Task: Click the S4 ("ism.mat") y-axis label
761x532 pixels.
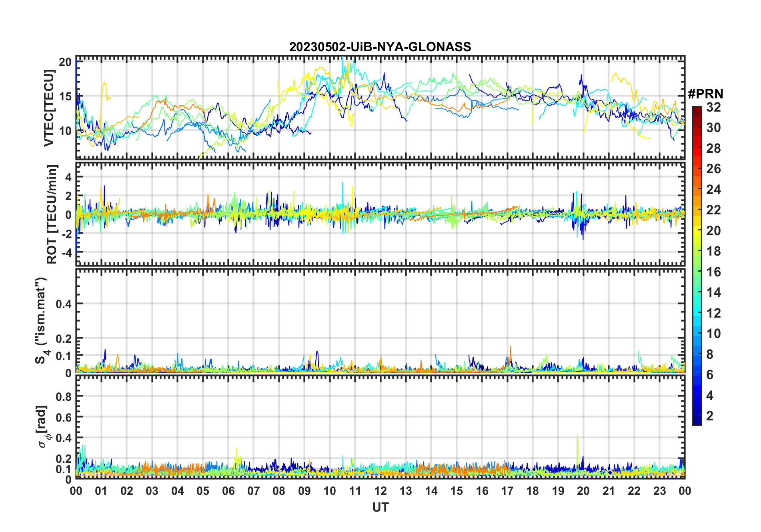Action: (42, 320)
